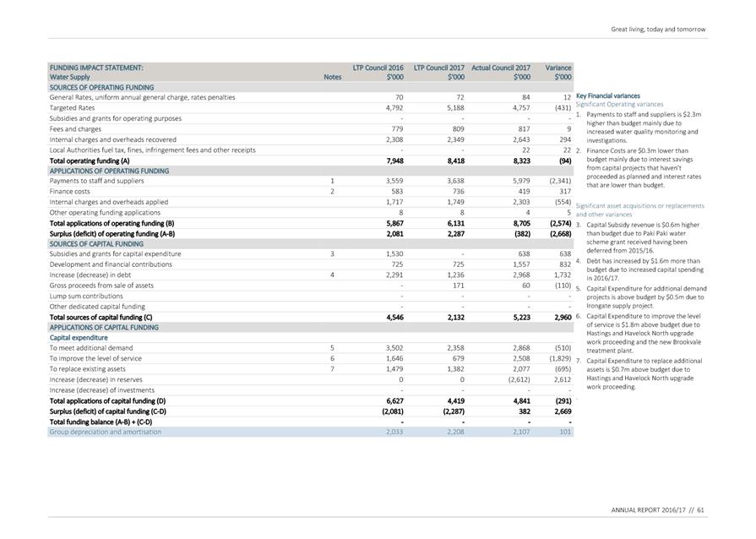This screenshot has width=756, height=539.
Task: Click the 'ANNUAL REPORT 2016/17 // 61' footer
Action: pos(658,510)
